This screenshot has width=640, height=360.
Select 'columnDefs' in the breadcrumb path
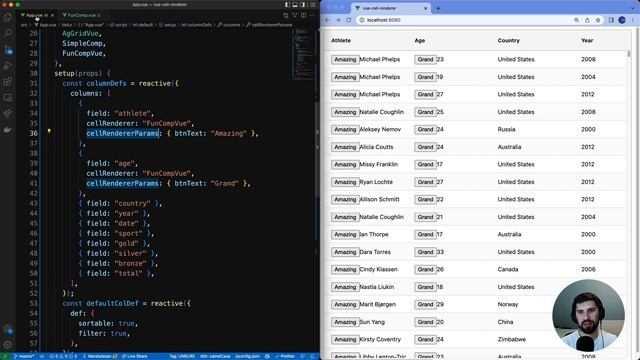point(196,25)
